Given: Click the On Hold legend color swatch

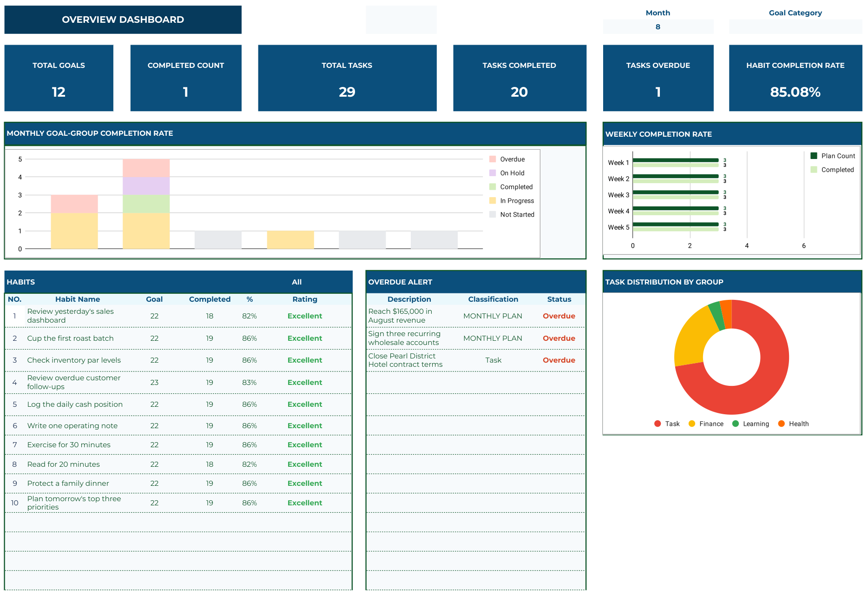Looking at the screenshot, I should (x=493, y=173).
